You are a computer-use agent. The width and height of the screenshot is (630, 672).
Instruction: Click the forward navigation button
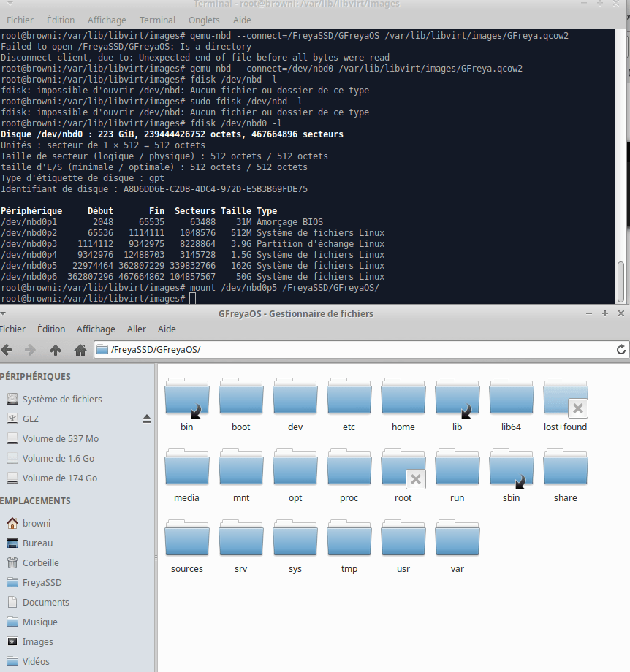tap(29, 350)
